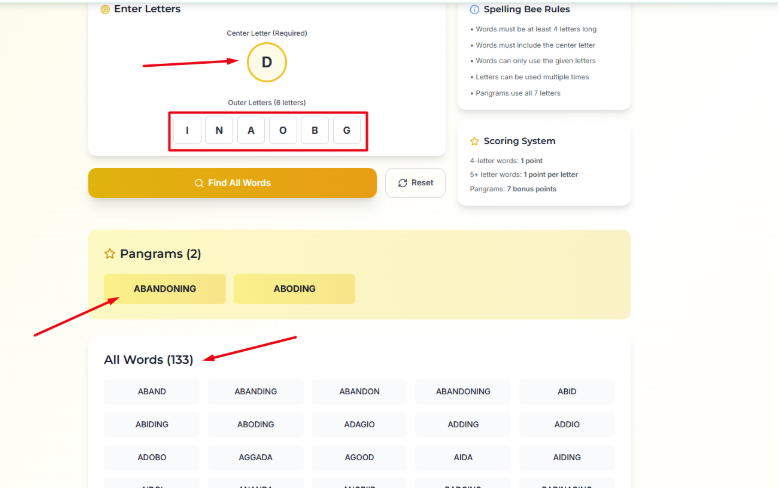Click the center letter D circle
Viewport: 779px width, 488px height.
(267, 62)
